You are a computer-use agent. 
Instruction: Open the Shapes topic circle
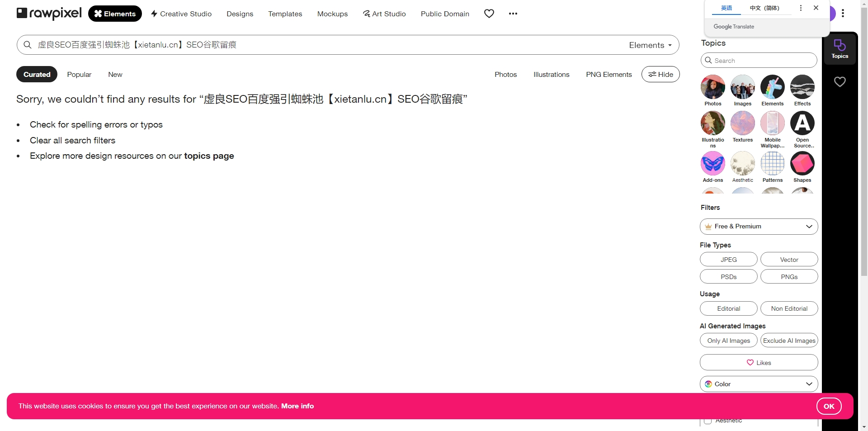click(x=802, y=163)
